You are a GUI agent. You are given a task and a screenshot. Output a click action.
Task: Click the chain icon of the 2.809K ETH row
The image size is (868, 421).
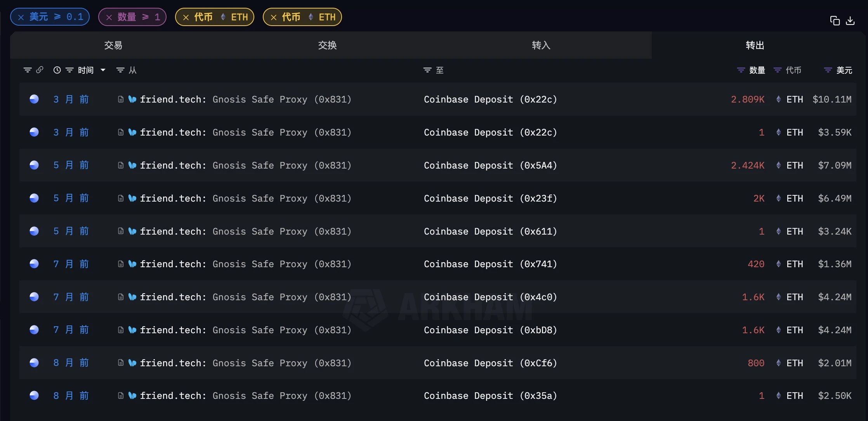[34, 99]
